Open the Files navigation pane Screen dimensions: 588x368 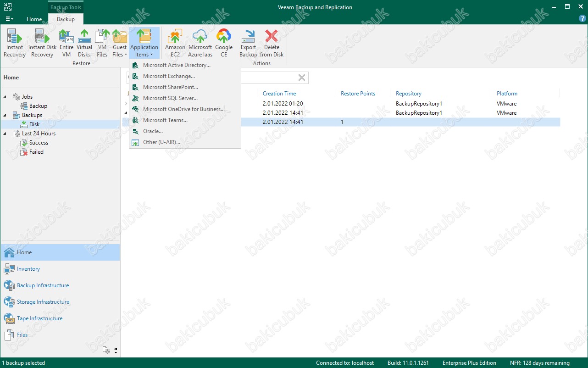[60, 335]
